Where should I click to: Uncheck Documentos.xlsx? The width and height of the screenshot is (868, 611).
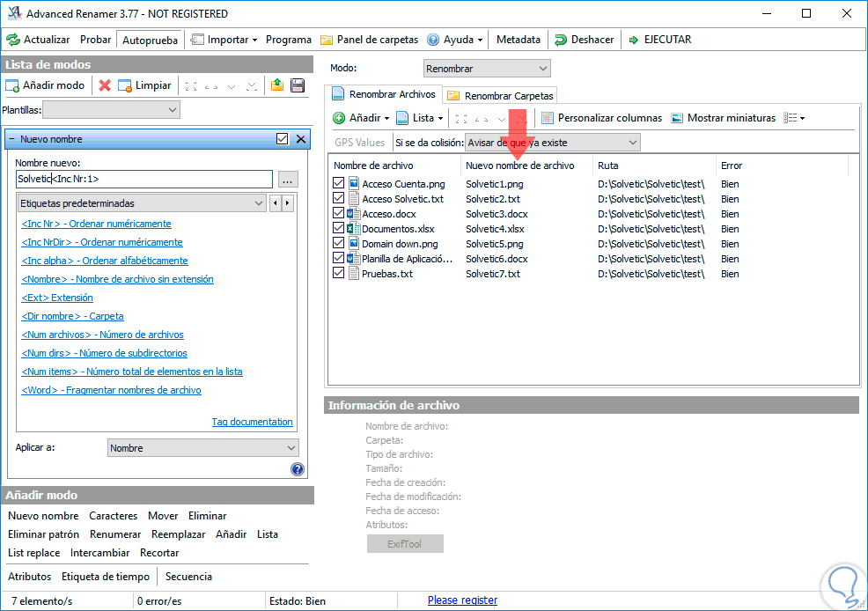(339, 227)
